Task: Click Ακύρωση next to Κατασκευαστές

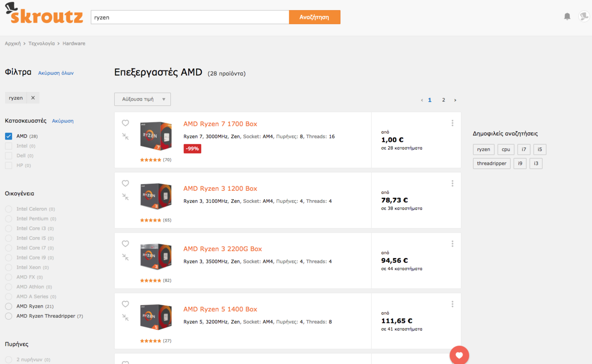Action: click(x=63, y=121)
